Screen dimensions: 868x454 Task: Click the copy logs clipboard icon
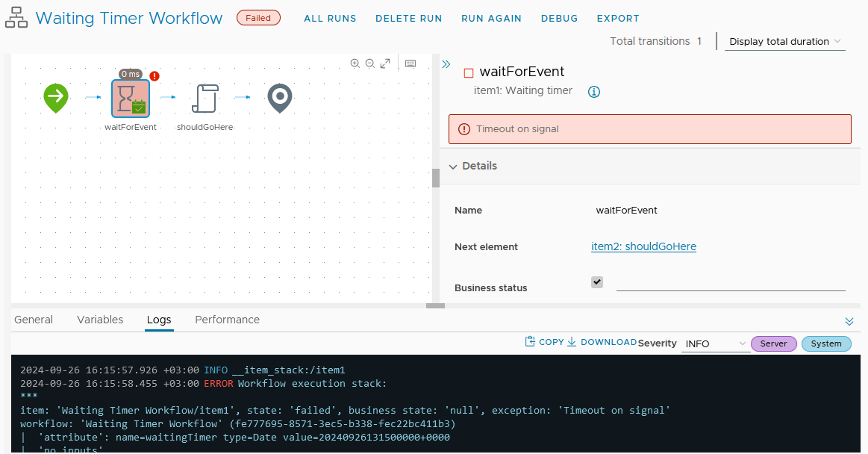[x=530, y=341]
